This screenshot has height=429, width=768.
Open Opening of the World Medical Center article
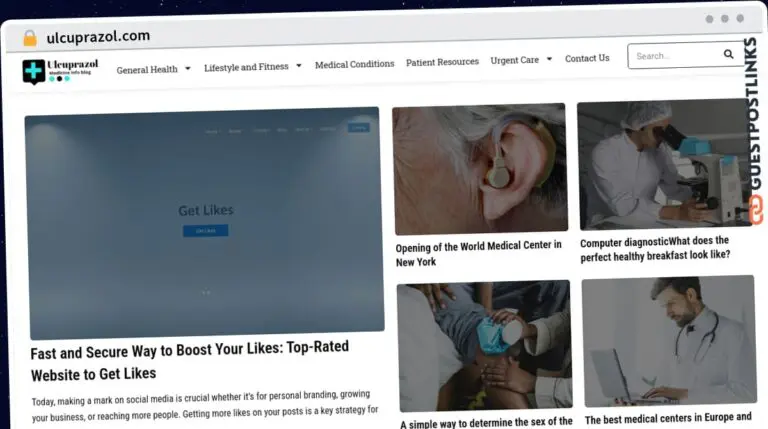coord(479,253)
